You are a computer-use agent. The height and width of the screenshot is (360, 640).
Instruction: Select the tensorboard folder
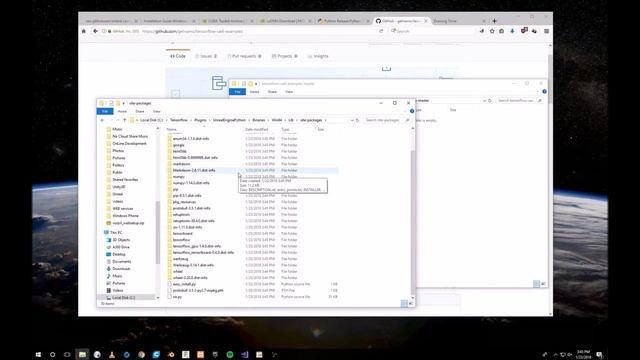pyautogui.click(x=182, y=233)
